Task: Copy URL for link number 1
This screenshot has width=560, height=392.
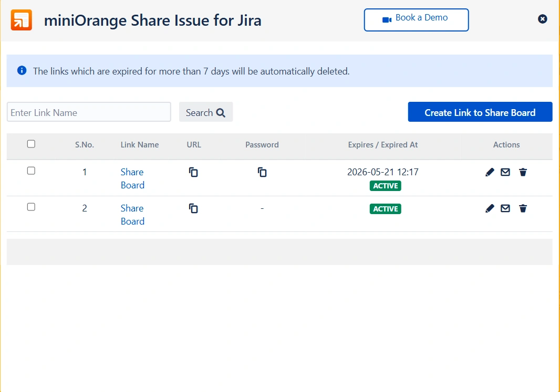Action: pyautogui.click(x=193, y=172)
